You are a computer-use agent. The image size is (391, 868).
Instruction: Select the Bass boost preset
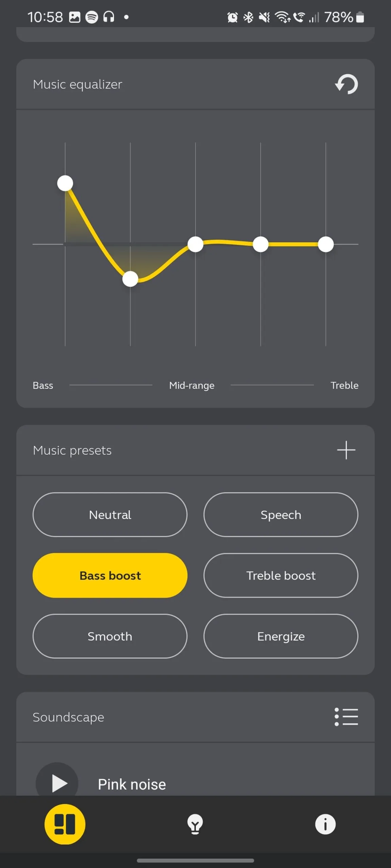[110, 575]
